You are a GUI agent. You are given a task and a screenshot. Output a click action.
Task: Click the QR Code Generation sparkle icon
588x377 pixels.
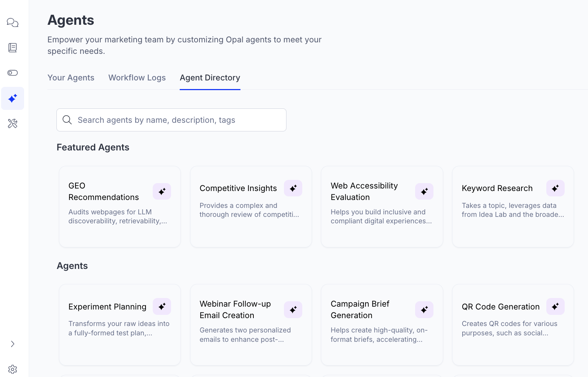pos(555,307)
